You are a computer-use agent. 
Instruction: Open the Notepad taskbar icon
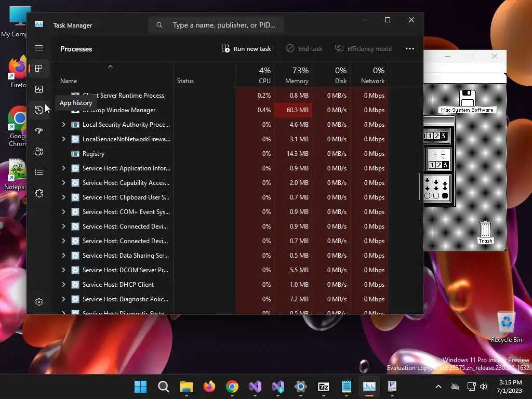point(347,387)
